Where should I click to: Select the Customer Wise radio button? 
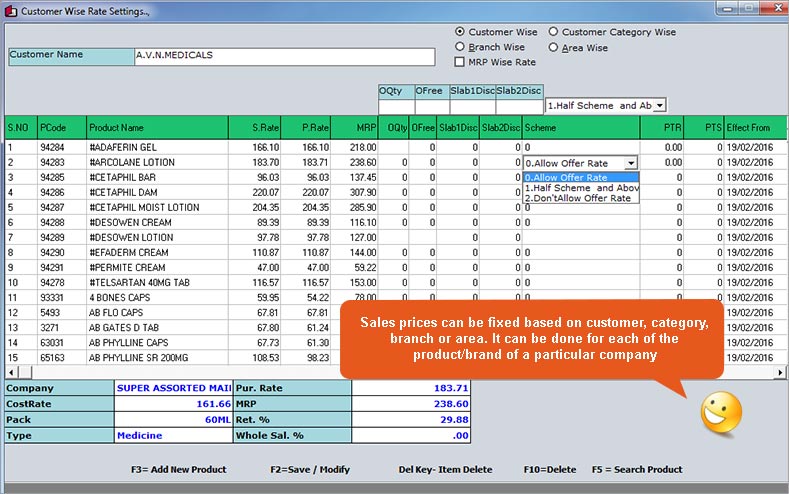[459, 32]
